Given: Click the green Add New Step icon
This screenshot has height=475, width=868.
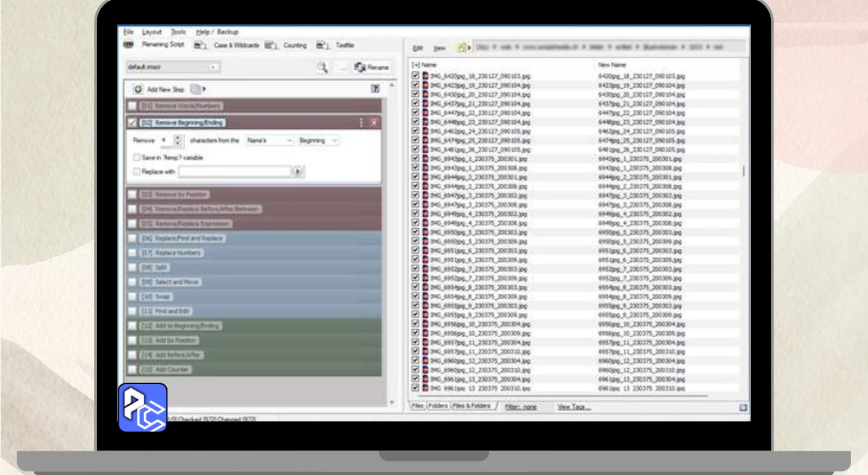Looking at the screenshot, I should click(x=138, y=89).
